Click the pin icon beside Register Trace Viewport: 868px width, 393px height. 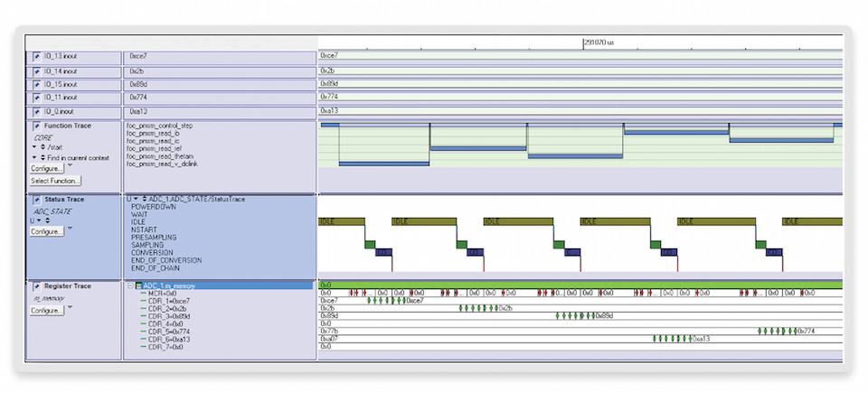(37, 286)
